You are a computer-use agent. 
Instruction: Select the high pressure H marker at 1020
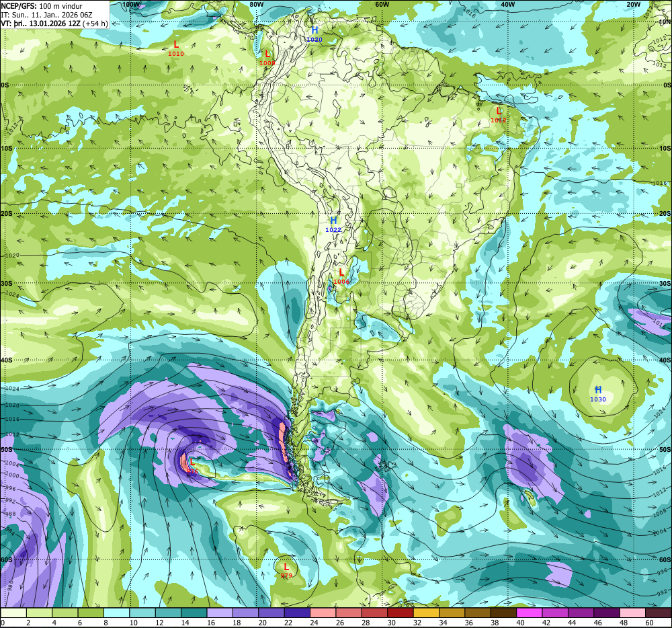[x=314, y=34]
